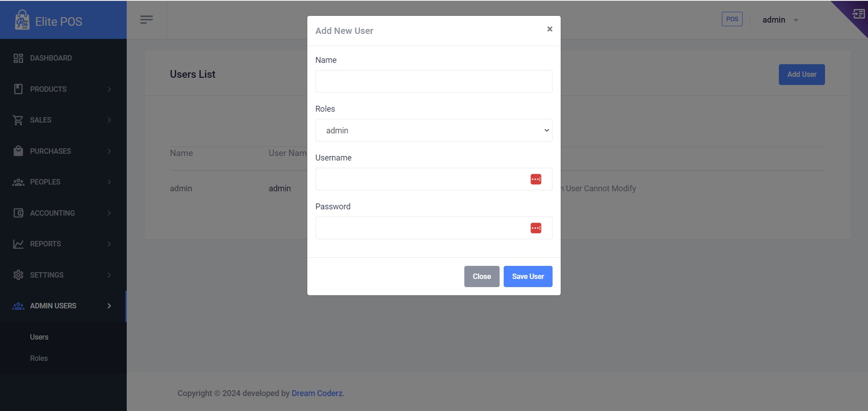Click the Save User button

click(x=528, y=276)
